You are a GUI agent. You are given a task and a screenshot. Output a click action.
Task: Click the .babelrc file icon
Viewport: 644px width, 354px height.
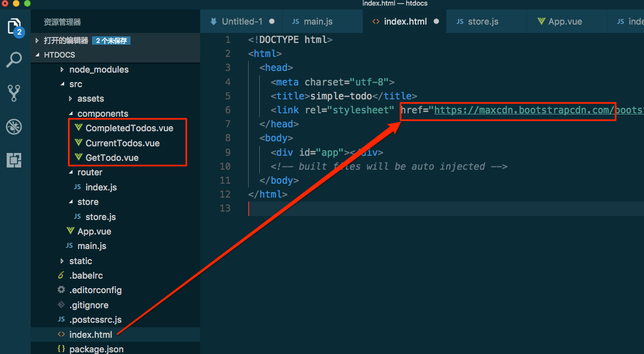tap(61, 275)
